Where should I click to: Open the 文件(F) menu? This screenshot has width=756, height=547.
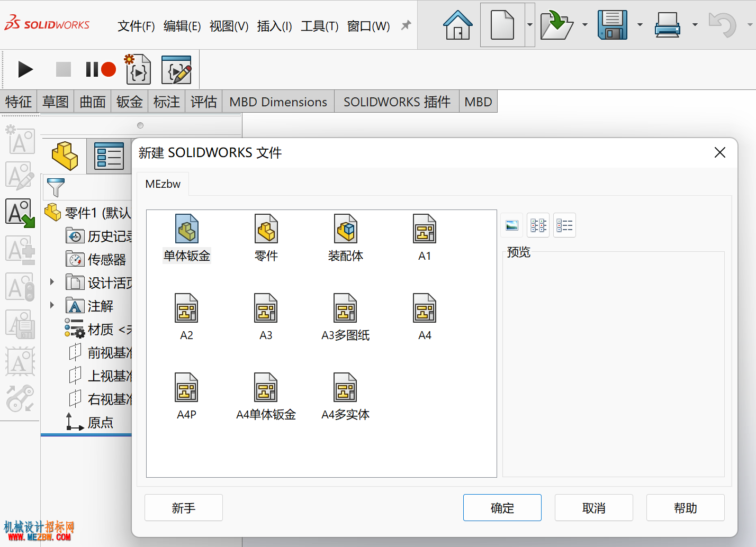click(x=136, y=26)
